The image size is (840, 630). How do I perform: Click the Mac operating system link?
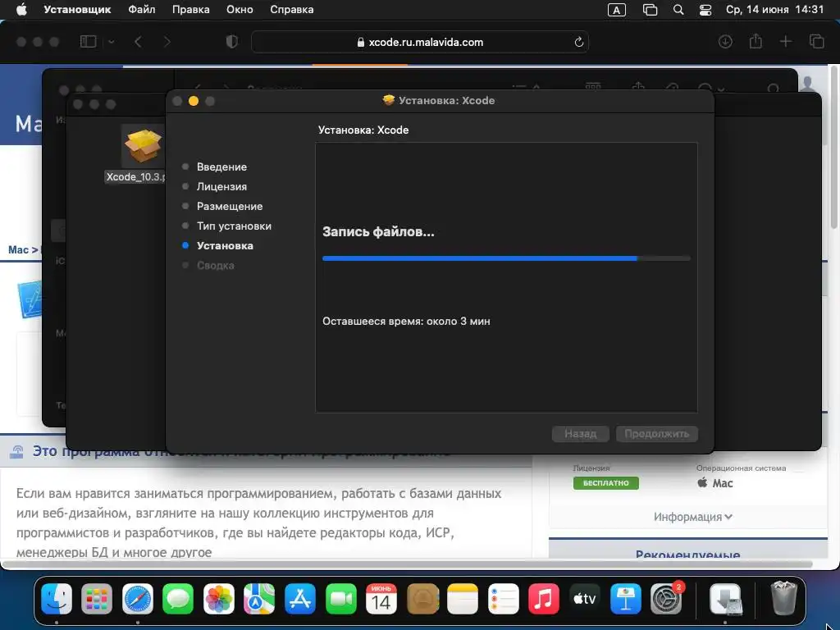point(715,483)
